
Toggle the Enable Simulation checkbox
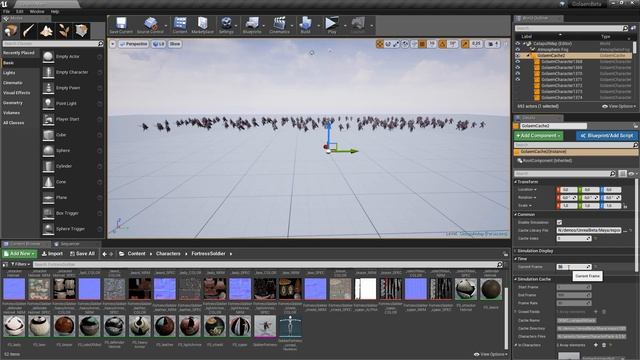pos(560,222)
